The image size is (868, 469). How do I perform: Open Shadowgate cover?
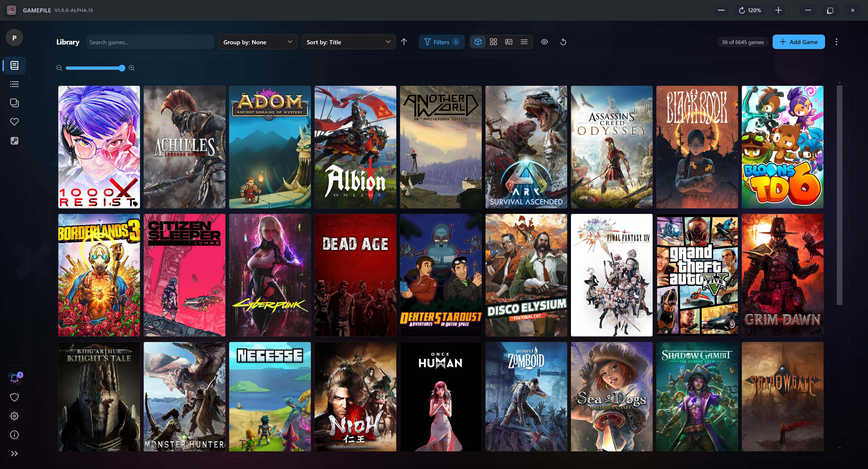(783, 397)
